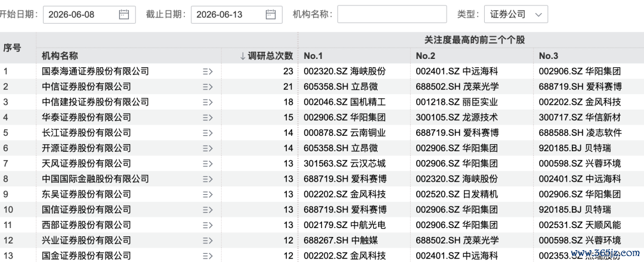Click the No.1 column header

(x=313, y=56)
